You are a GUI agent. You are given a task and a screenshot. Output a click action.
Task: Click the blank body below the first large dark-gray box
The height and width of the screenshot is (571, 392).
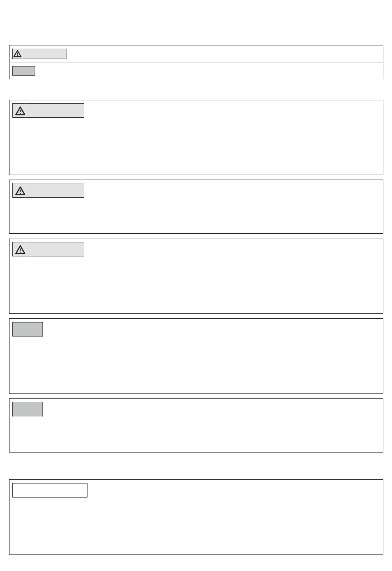point(196,365)
